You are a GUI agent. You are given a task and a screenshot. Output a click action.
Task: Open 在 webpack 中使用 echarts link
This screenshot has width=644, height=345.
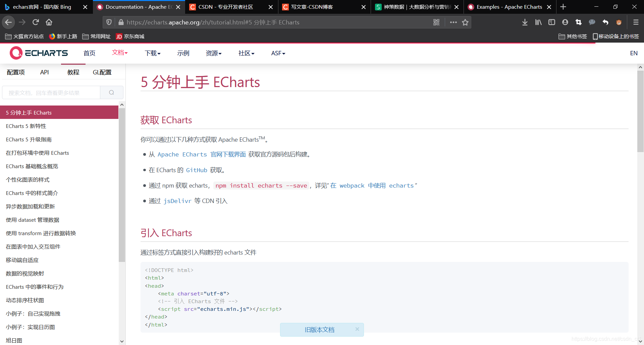click(x=372, y=186)
